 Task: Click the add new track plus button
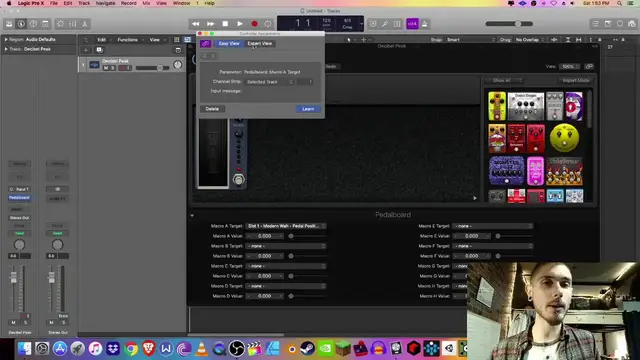[x=86, y=50]
